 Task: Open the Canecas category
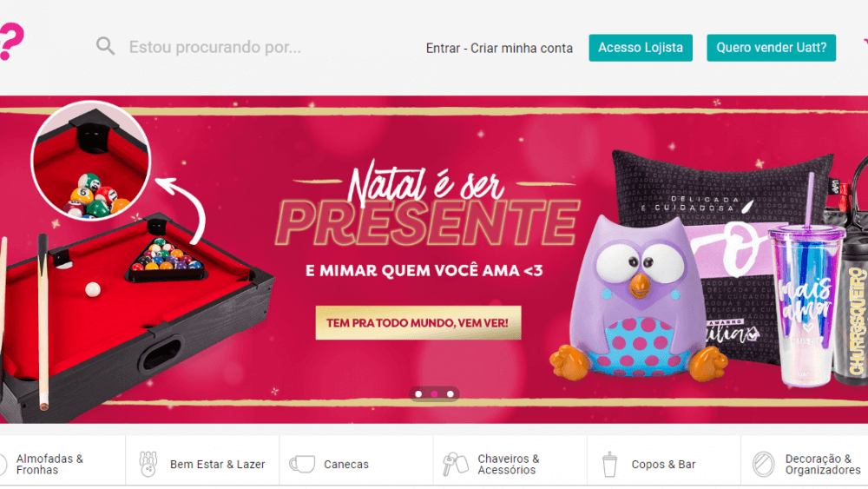click(x=357, y=464)
